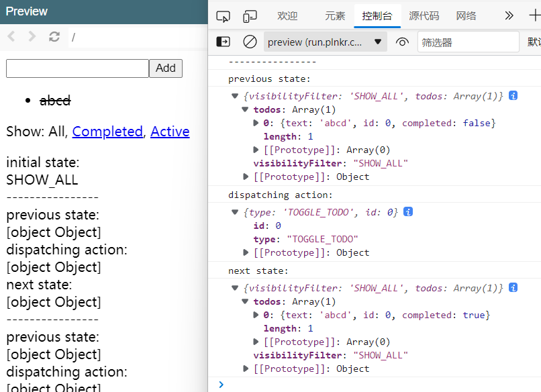Go back in Preview pane

pos(11,36)
